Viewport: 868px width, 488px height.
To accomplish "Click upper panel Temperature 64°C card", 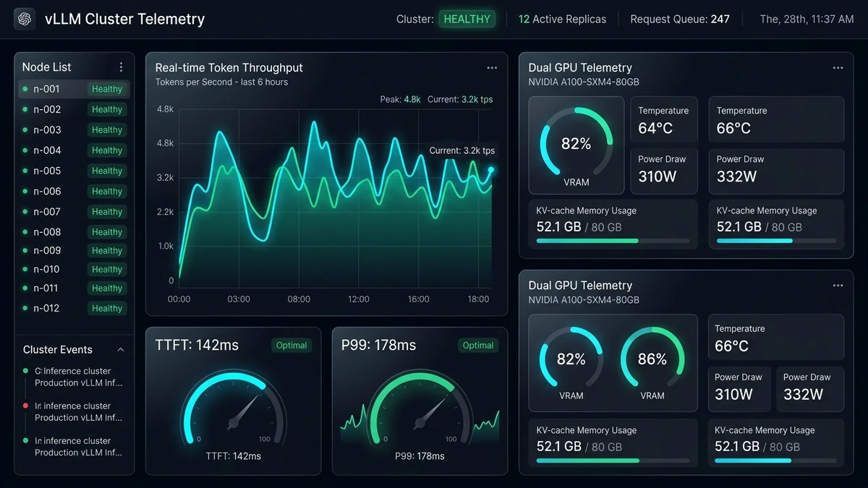I will click(x=664, y=119).
